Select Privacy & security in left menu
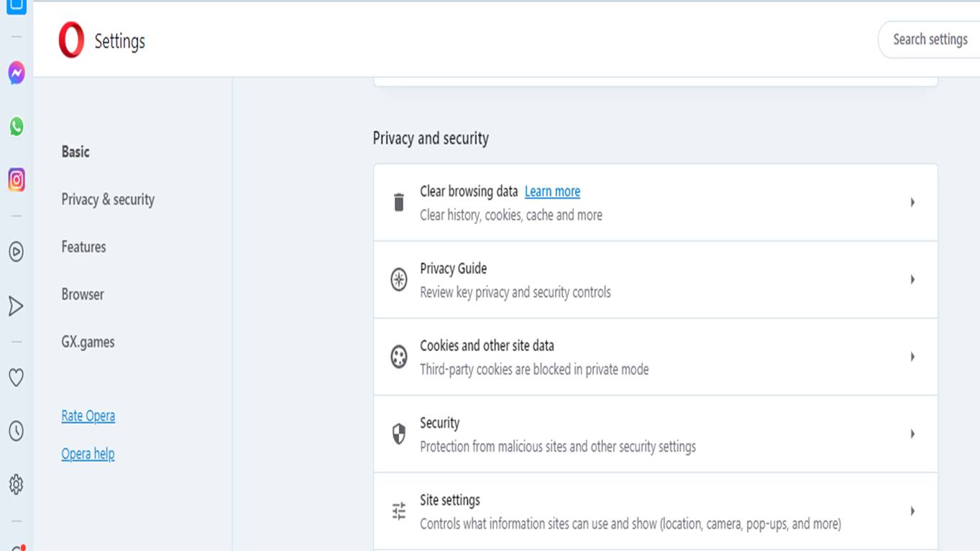This screenshot has width=980, height=551. (108, 199)
